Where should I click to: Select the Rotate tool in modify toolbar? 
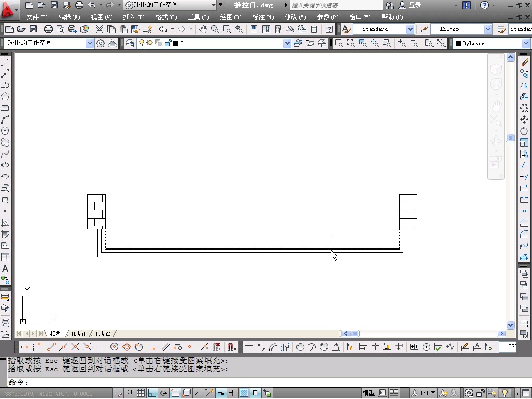click(524, 131)
